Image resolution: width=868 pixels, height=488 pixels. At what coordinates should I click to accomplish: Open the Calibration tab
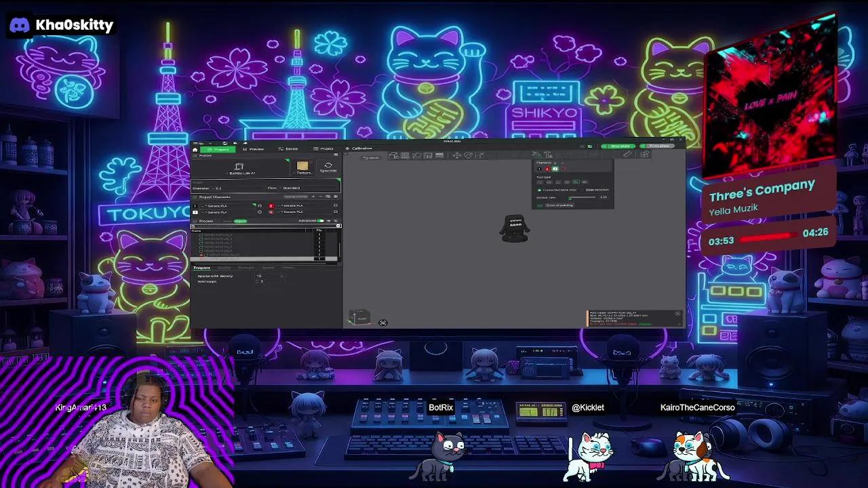pos(359,148)
